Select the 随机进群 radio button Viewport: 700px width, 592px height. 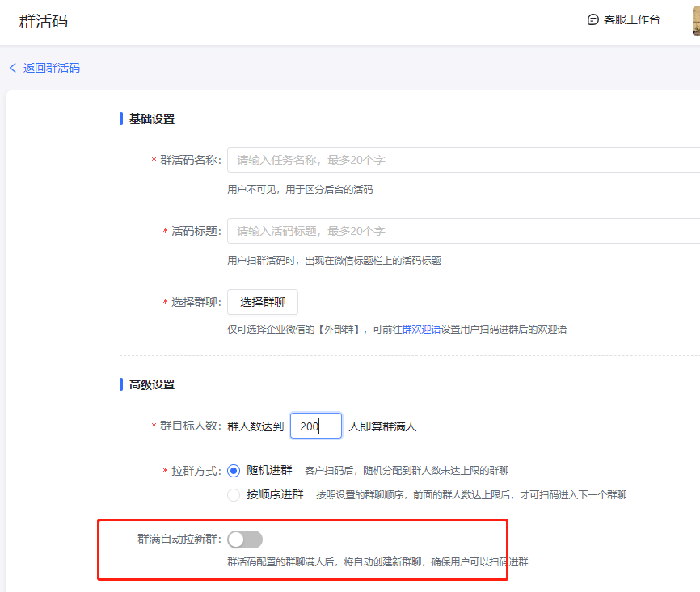(234, 470)
